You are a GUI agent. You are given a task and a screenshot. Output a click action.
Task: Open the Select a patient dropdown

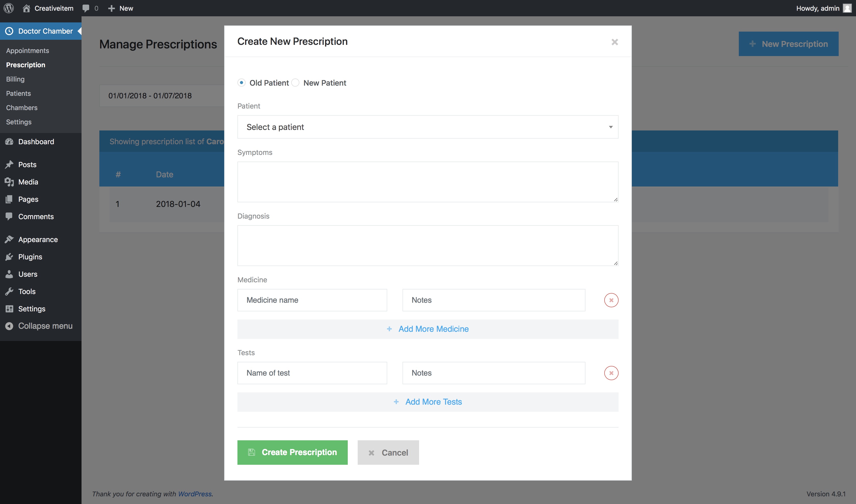[428, 127]
